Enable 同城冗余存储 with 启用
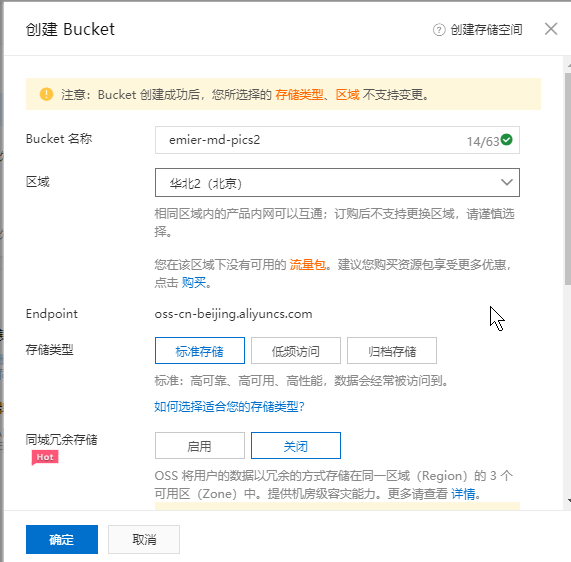This screenshot has height=562, width=571. (200, 445)
